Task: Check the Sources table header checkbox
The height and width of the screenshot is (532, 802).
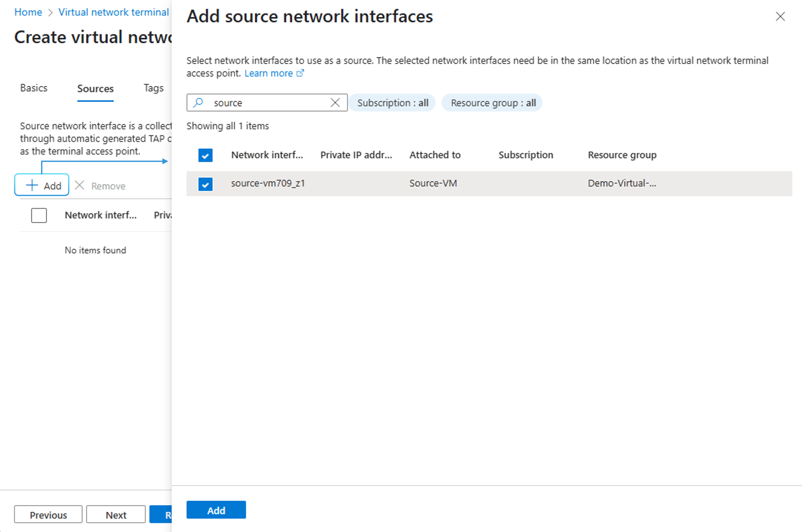Action: click(39, 216)
